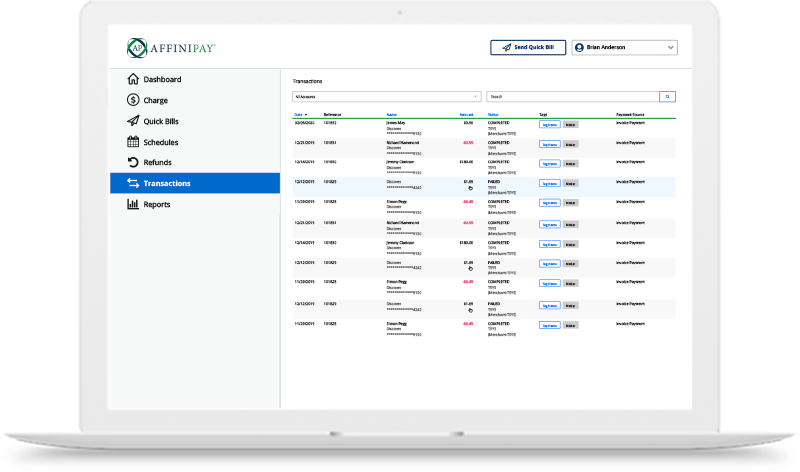Sort transactions by the Name column header
800x472 pixels.
click(391, 115)
